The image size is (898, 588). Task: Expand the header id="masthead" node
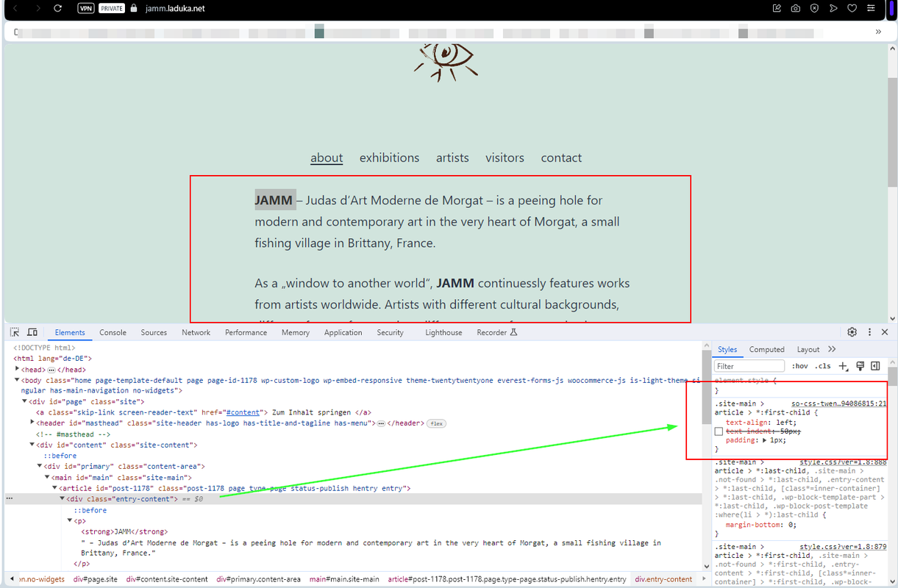pos(32,423)
